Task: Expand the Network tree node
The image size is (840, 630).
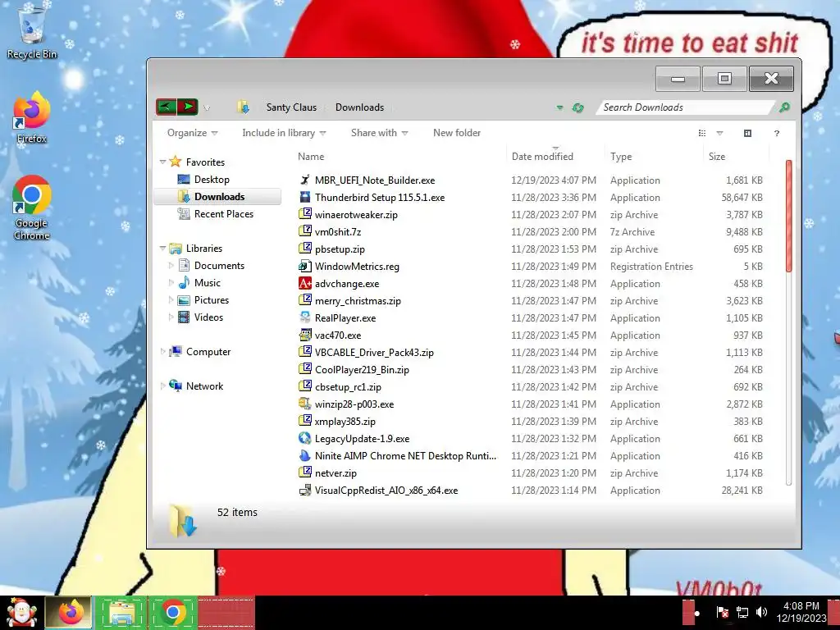Action: (x=162, y=386)
